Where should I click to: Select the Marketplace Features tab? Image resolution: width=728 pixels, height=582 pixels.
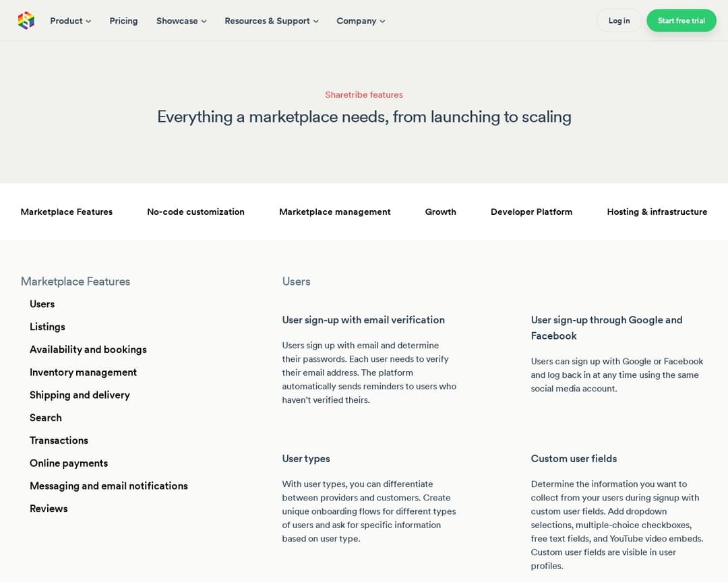66,212
